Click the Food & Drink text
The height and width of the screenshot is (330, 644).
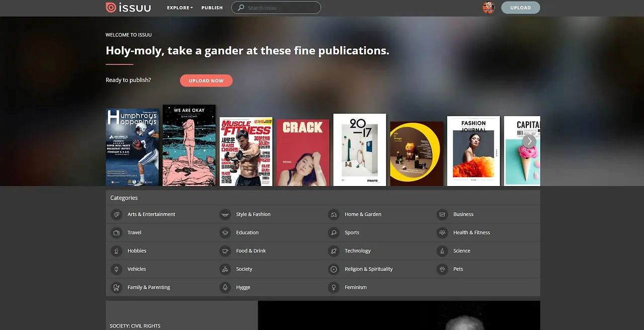tap(251, 251)
